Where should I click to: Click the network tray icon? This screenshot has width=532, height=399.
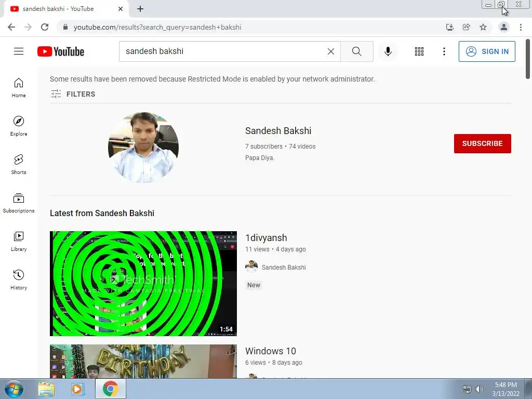click(467, 389)
